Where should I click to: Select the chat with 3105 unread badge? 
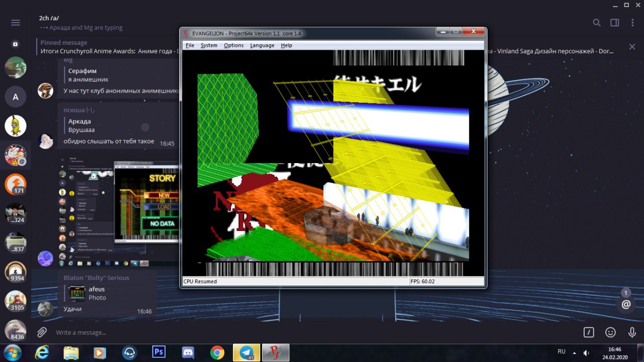click(16, 301)
